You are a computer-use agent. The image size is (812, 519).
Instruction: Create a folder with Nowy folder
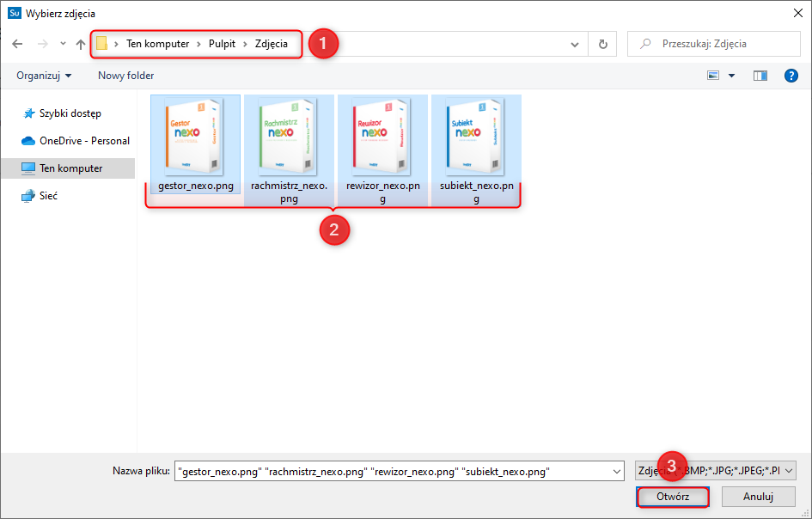pyautogui.click(x=125, y=76)
